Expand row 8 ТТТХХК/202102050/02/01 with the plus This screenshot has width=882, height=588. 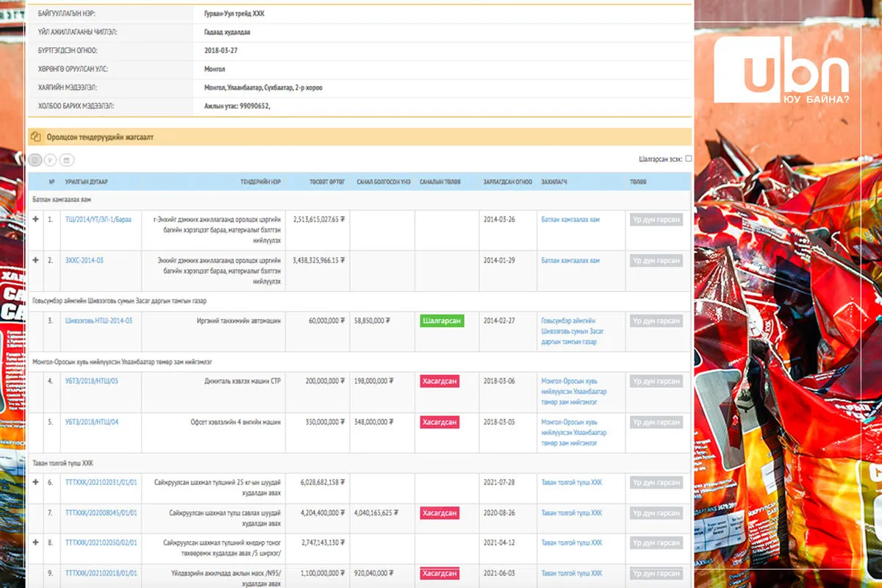pos(35,542)
